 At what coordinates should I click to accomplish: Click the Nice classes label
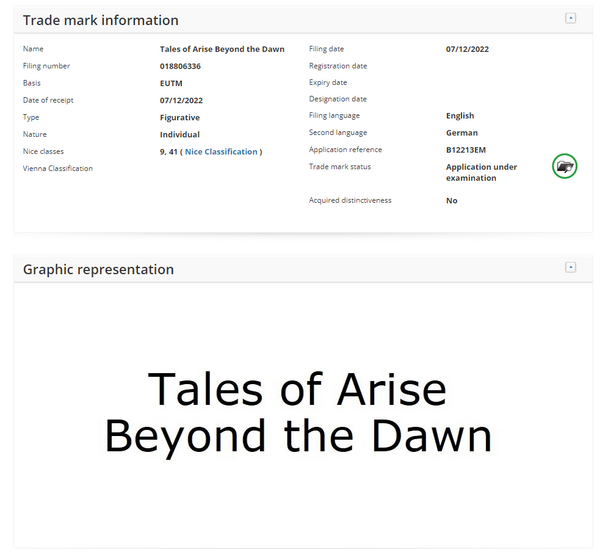(x=43, y=151)
